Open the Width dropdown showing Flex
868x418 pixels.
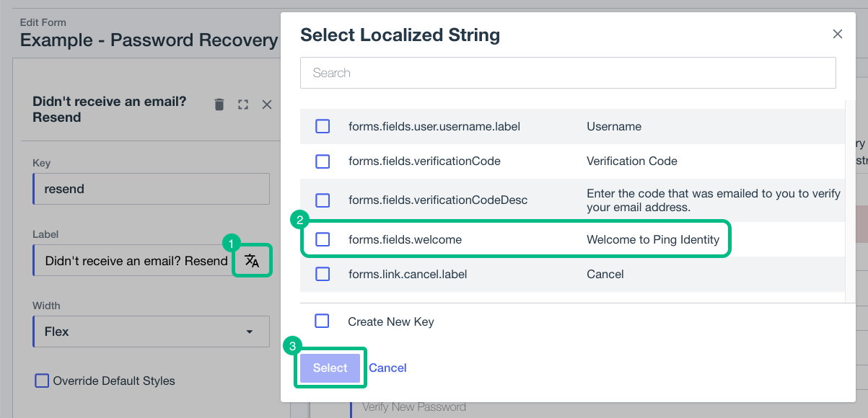pyautogui.click(x=151, y=332)
